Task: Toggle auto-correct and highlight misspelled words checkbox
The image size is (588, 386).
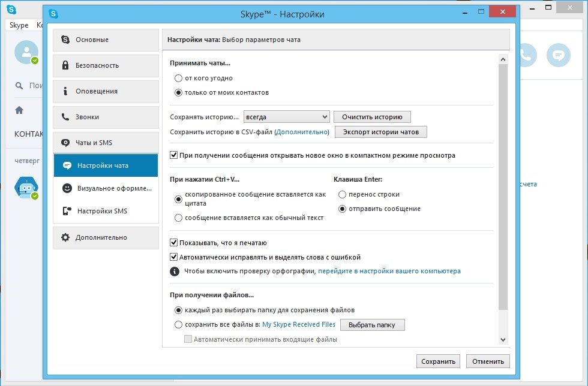Action: [x=173, y=257]
